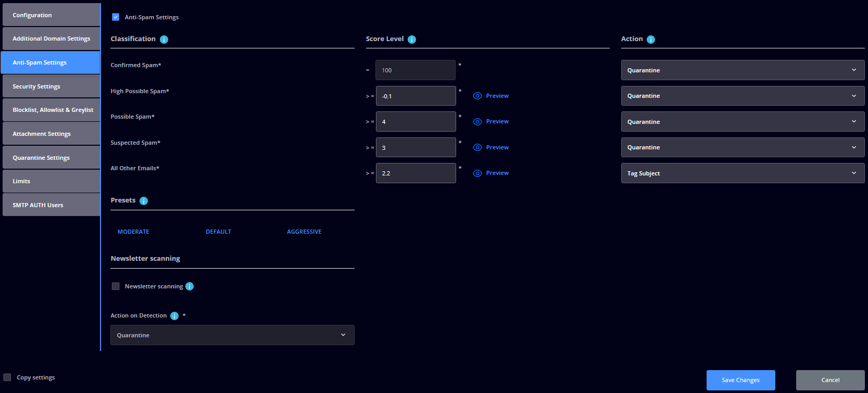Click info icon next to Newsletter scanning checkbox
868x393 pixels.
[x=190, y=286]
